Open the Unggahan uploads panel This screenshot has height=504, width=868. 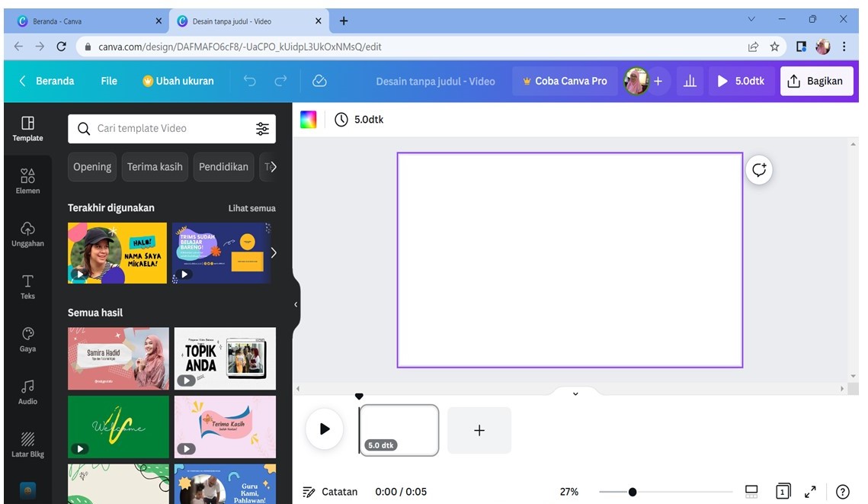27,233
